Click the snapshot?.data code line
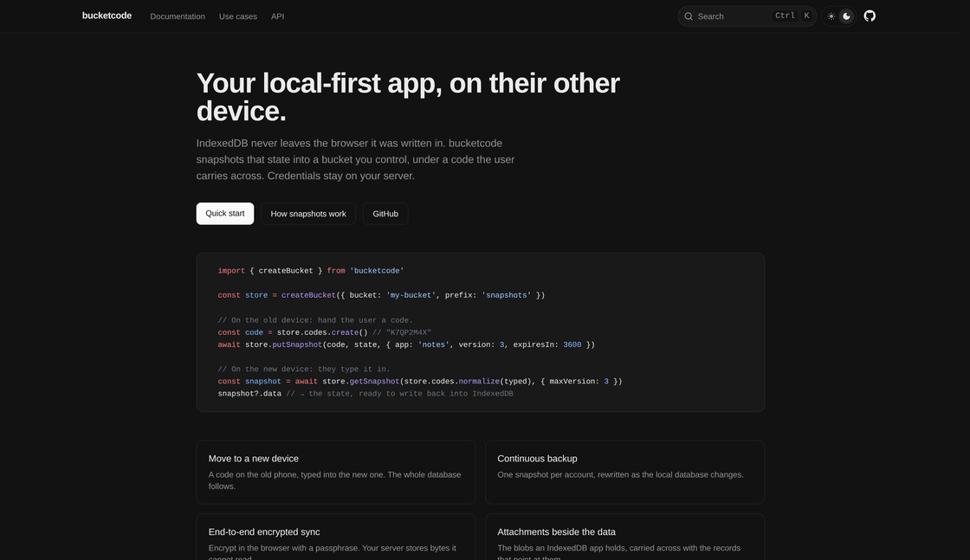This screenshot has height=560, width=970. click(365, 394)
